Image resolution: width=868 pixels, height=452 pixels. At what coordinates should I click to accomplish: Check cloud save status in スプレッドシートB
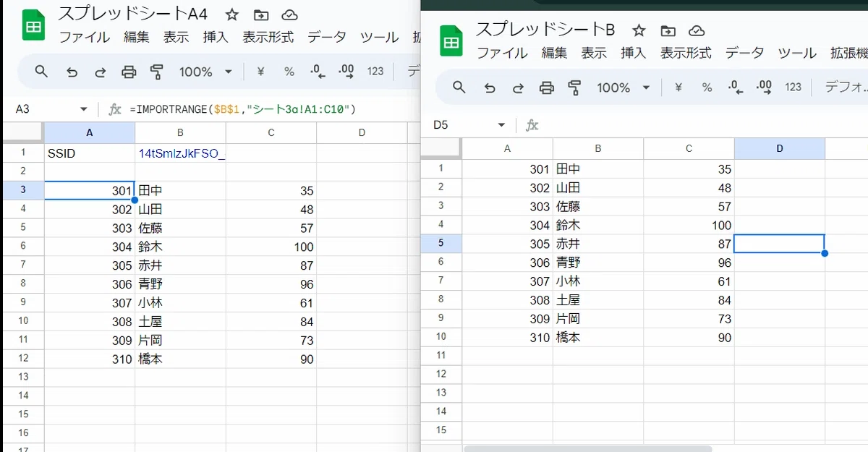(697, 30)
